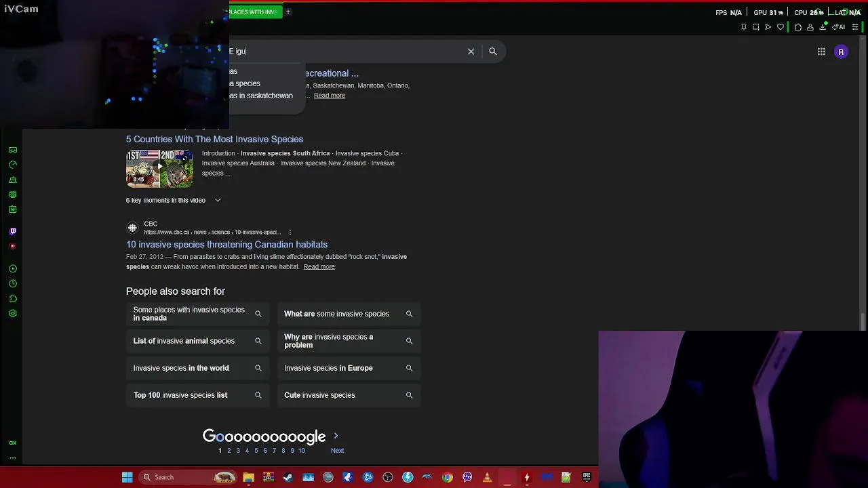Image resolution: width=868 pixels, height=488 pixels.
Task: Open History clock icon in sidebar
Action: click(13, 284)
